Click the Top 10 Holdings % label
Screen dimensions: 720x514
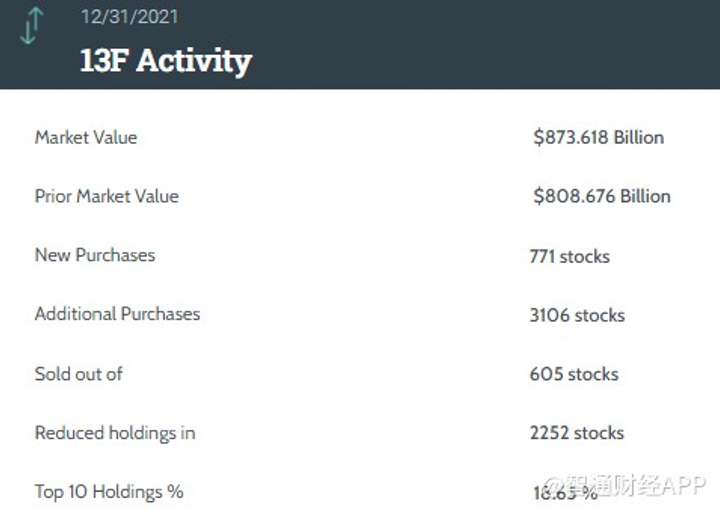[x=109, y=492]
